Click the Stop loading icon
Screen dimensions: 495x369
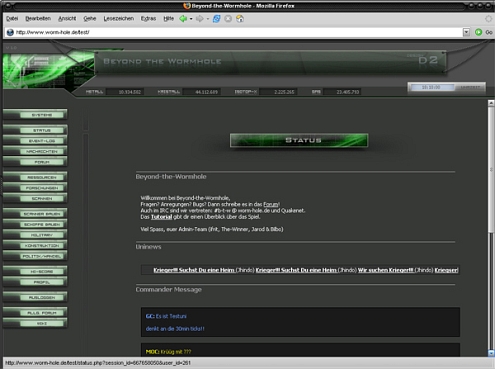[228, 19]
